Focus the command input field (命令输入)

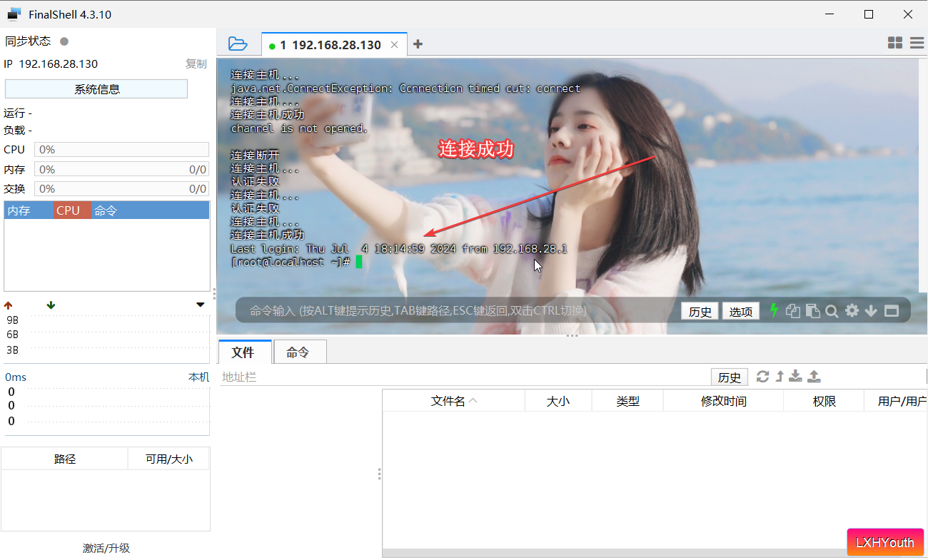tap(457, 310)
